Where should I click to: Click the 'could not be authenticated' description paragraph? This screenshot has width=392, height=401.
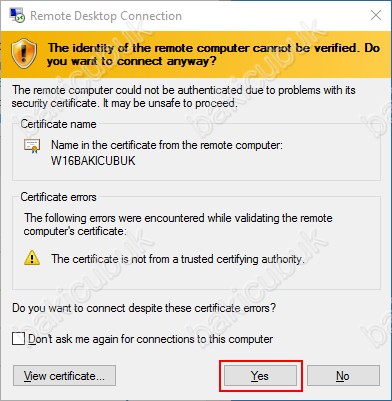click(x=184, y=96)
